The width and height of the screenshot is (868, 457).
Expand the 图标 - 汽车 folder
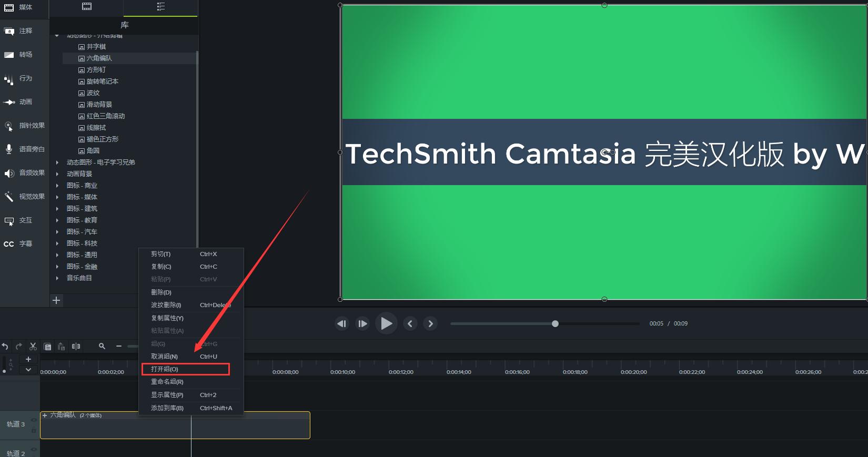tap(57, 232)
